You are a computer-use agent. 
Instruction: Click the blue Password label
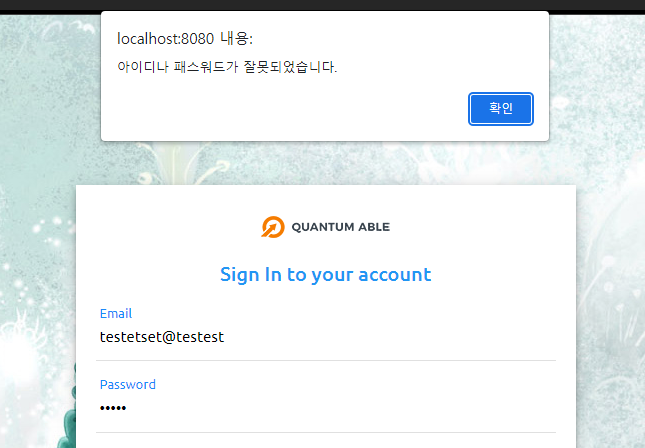coord(128,384)
